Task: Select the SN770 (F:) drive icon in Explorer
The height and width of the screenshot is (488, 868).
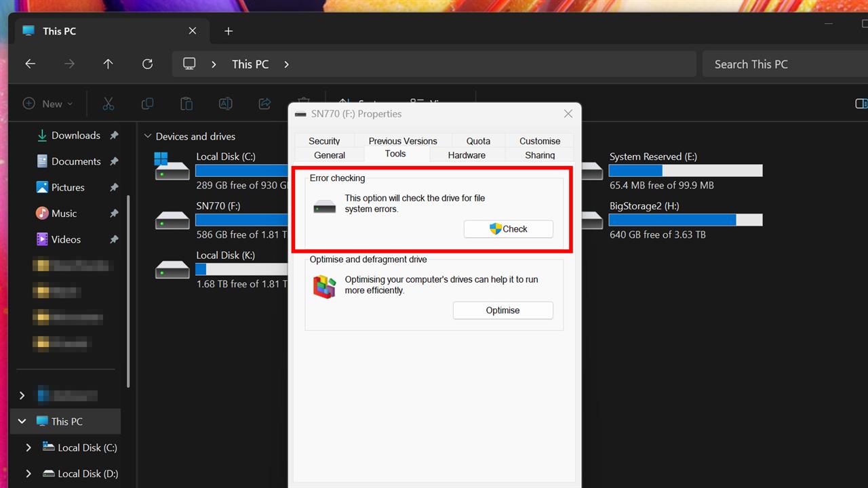Action: (x=172, y=220)
